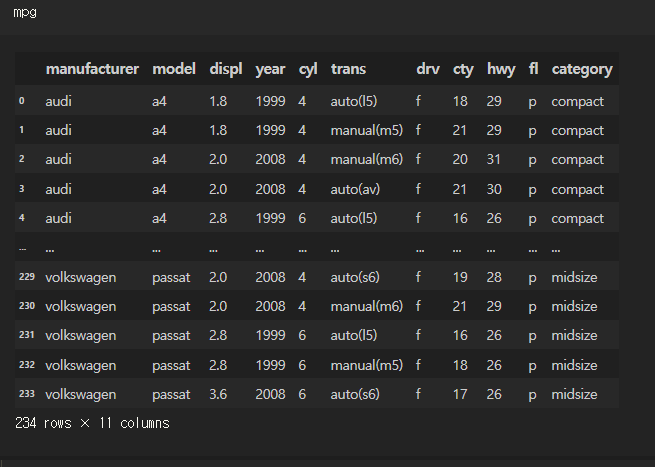
Task: Click 'auto(s6)' in row 233
Action: point(355,394)
